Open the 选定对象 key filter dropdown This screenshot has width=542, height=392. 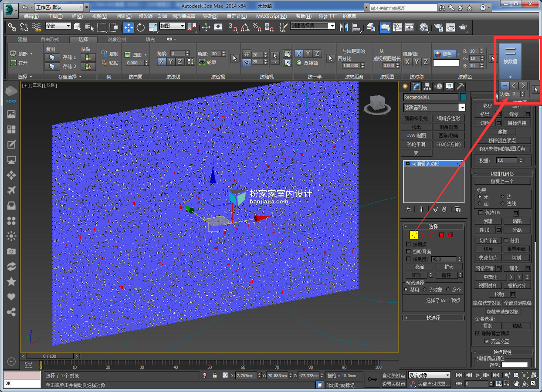pos(429,375)
